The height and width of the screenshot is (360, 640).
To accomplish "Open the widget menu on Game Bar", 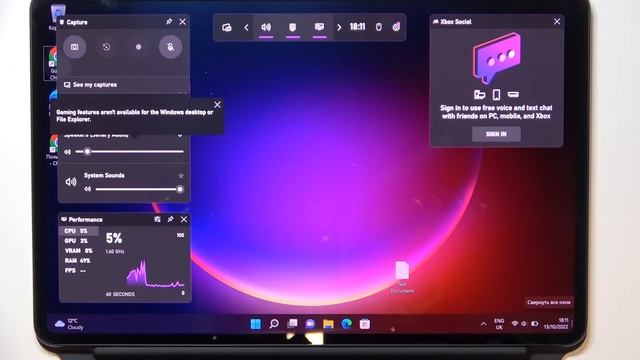I will pos(227,27).
